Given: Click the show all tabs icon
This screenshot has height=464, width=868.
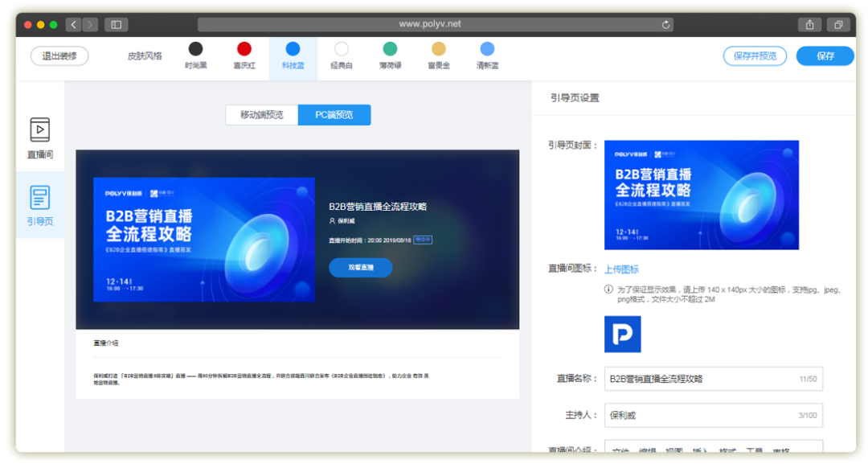Looking at the screenshot, I should [x=838, y=24].
